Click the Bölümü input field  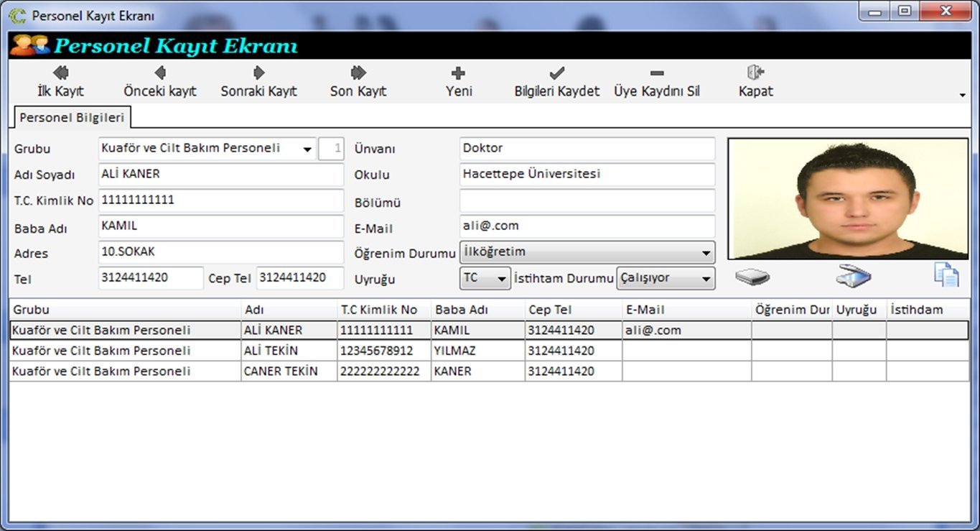coord(587,200)
